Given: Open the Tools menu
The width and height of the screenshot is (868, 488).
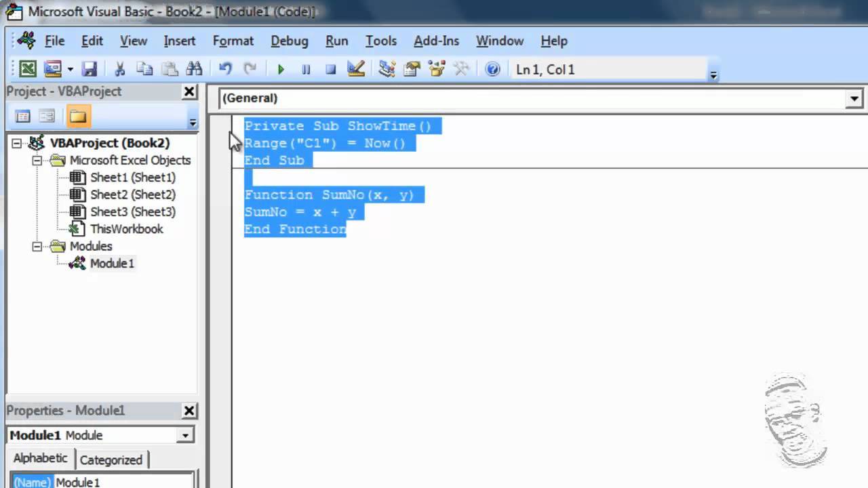Looking at the screenshot, I should (x=381, y=41).
